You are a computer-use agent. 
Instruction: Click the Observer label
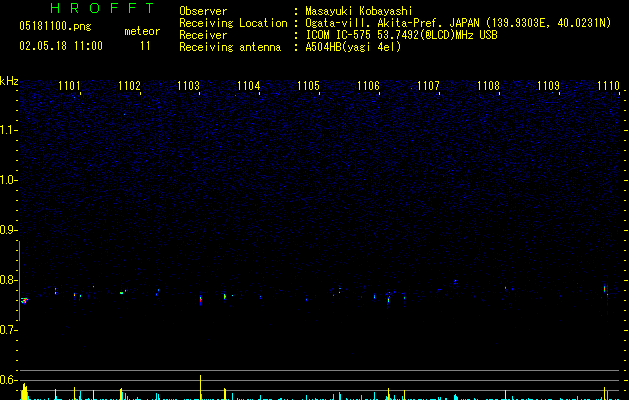pyautogui.click(x=203, y=11)
